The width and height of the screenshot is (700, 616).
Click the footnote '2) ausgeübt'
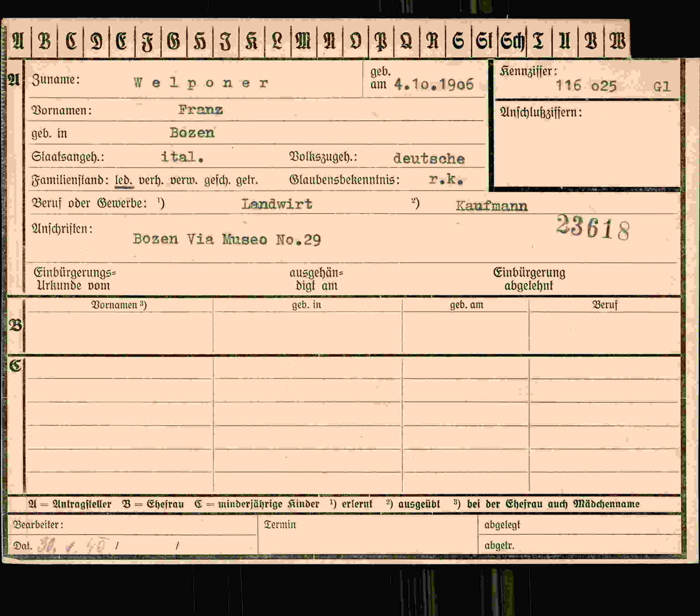click(413, 504)
